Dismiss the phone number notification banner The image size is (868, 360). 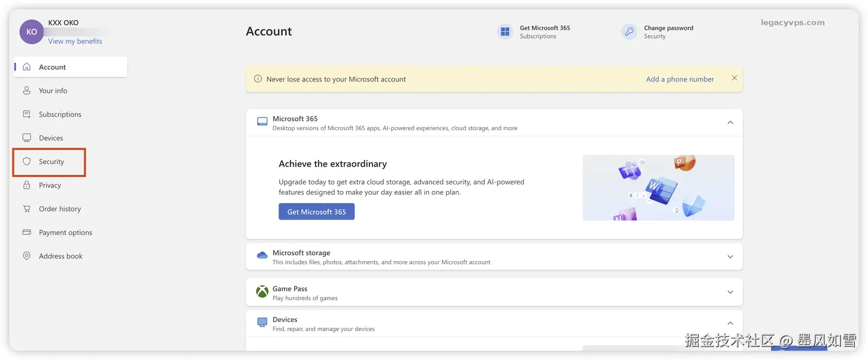734,78
